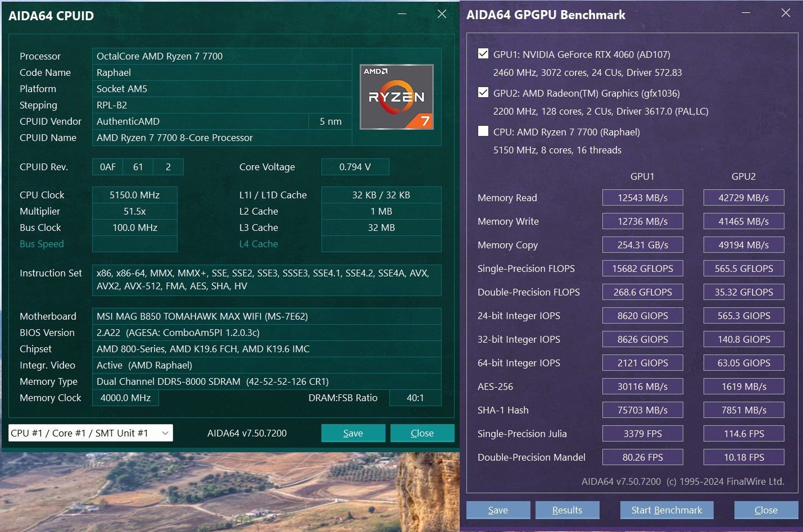Open the CPU #1 / Core #1 dropdown

click(x=90, y=433)
